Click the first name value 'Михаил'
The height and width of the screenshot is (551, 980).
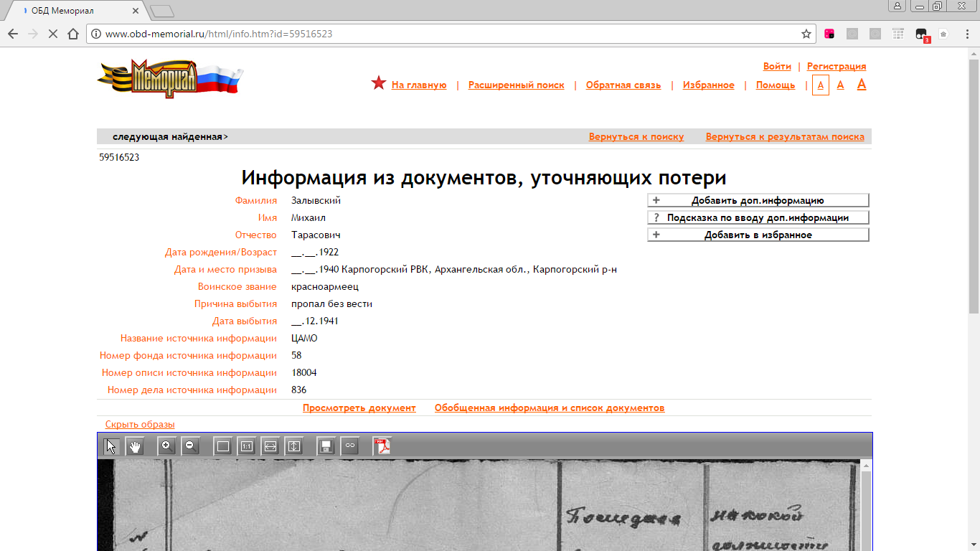click(308, 217)
